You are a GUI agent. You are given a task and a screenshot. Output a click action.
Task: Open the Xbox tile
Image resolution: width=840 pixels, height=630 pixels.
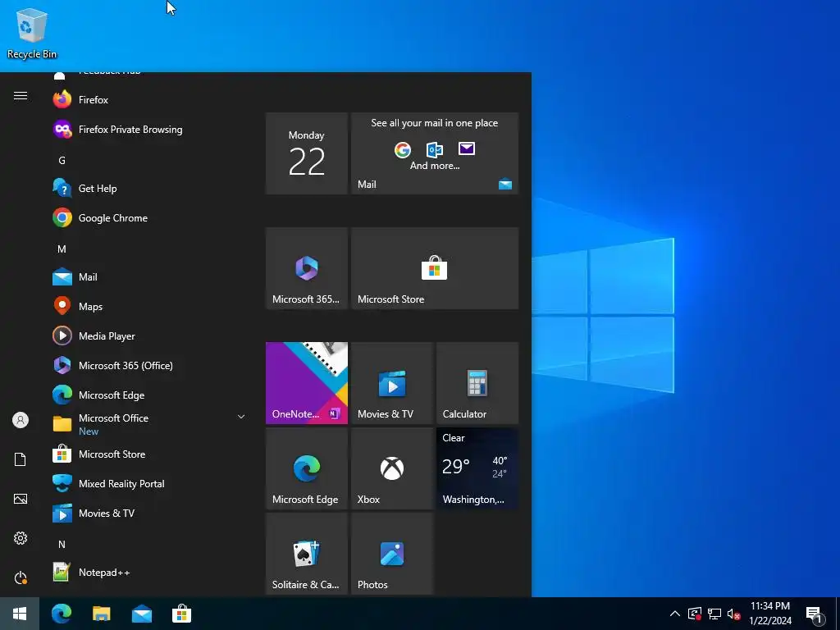[x=392, y=468]
